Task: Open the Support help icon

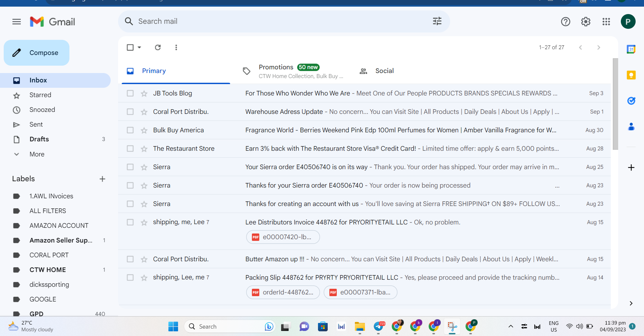Action: [566, 22]
